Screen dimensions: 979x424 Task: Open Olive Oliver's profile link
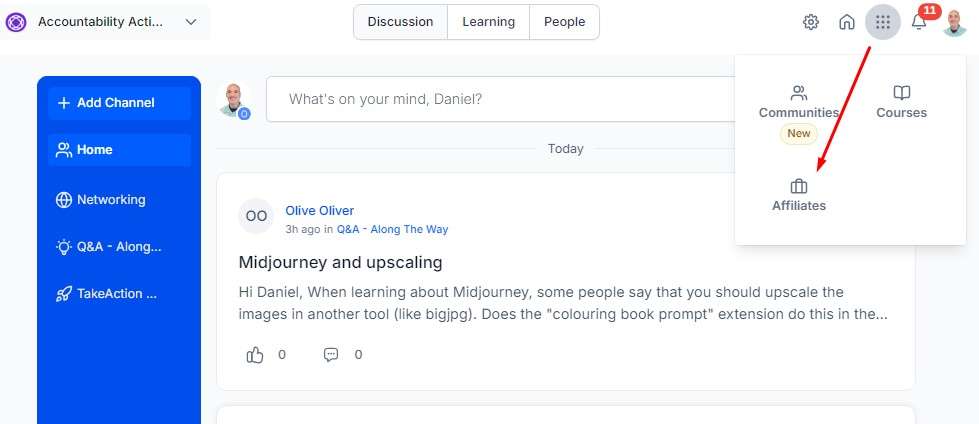click(x=319, y=210)
